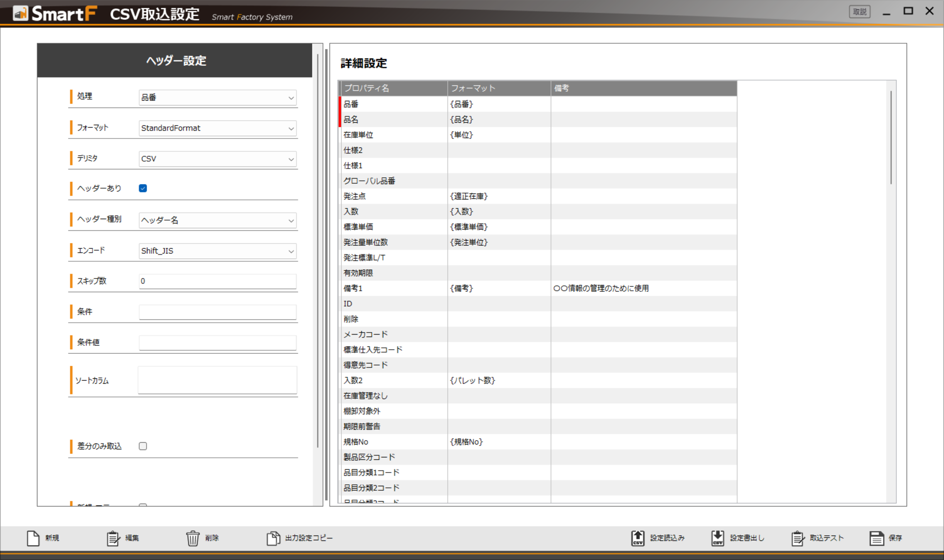
Task: Enable the 差分のみ取込 checkbox
Action: (143, 446)
